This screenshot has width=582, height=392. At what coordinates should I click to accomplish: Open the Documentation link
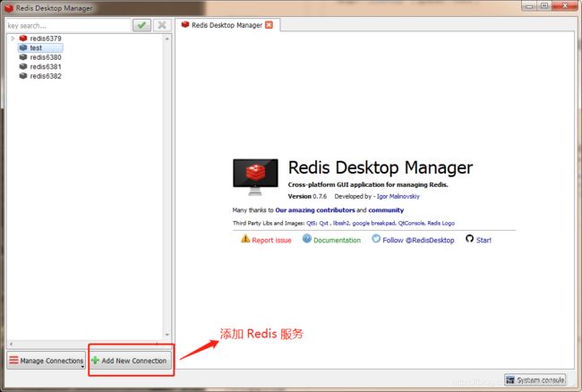point(337,241)
